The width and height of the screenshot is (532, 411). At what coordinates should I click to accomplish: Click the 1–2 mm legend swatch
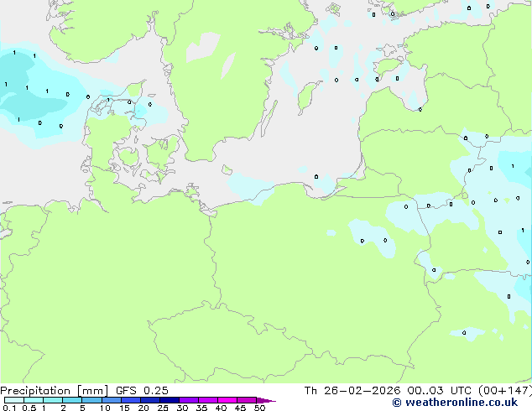[53, 400]
